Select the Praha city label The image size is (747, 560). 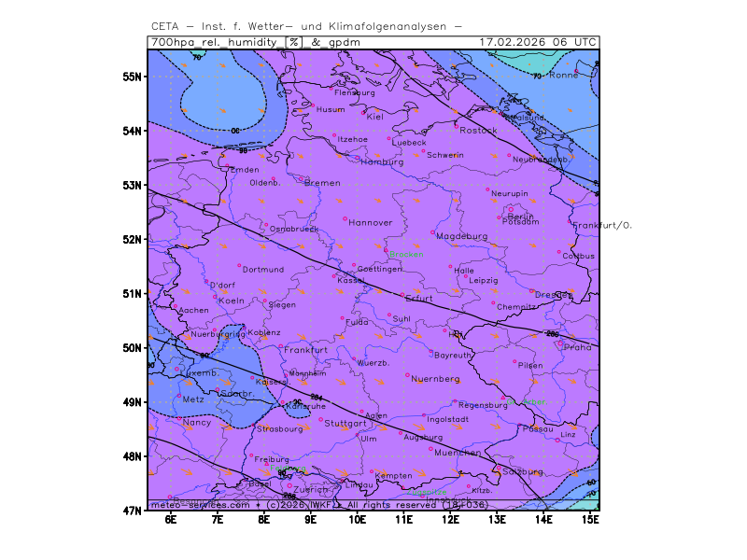pos(578,347)
